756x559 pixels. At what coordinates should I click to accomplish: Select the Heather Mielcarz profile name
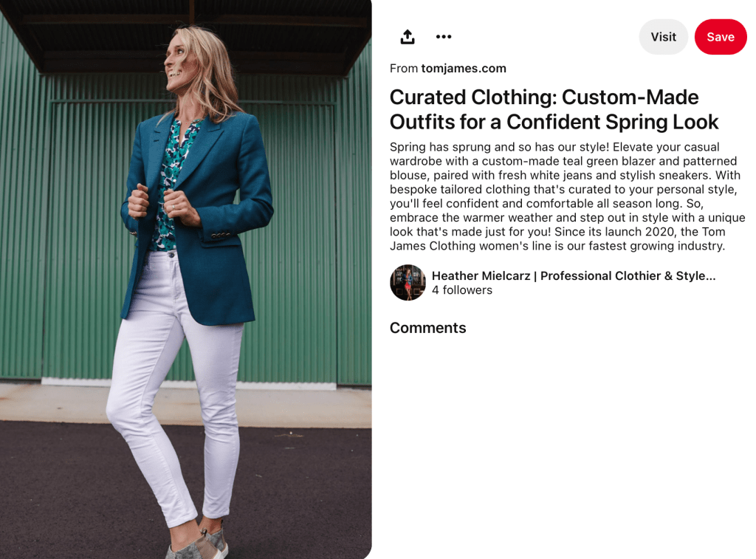(481, 276)
